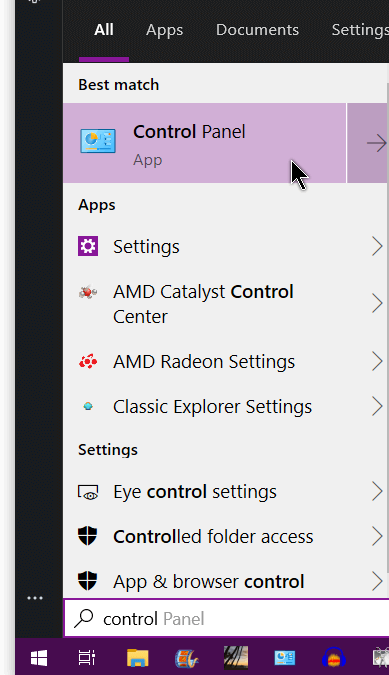Open the three-dot more options menu
This screenshot has height=675, width=389.
click(35, 598)
